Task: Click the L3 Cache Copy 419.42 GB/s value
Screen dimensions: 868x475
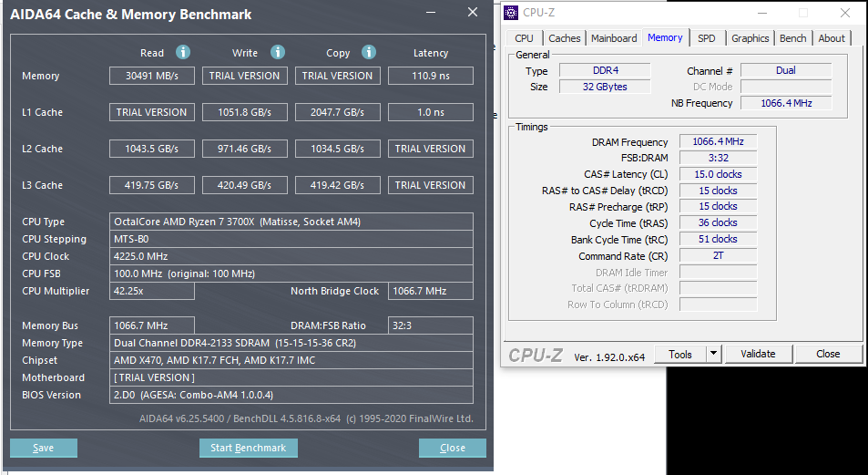Action: (338, 186)
